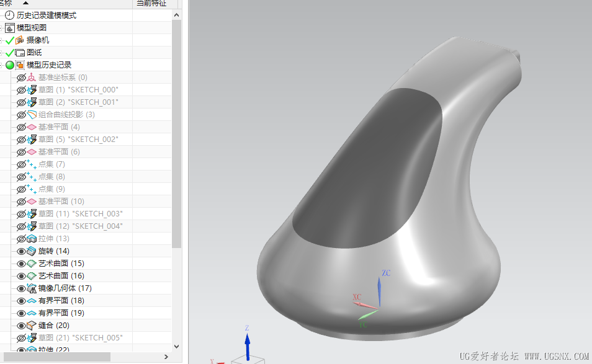The width and height of the screenshot is (592, 364).
Task: Click the sketch icon of 草图 (2) SKETCH_001
Action: (x=32, y=102)
